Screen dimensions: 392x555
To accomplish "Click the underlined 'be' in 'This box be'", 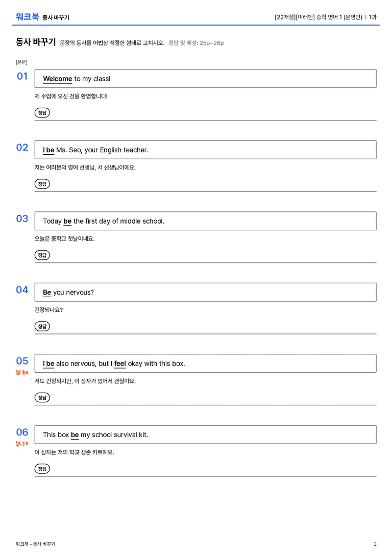I will pyautogui.click(x=75, y=435).
